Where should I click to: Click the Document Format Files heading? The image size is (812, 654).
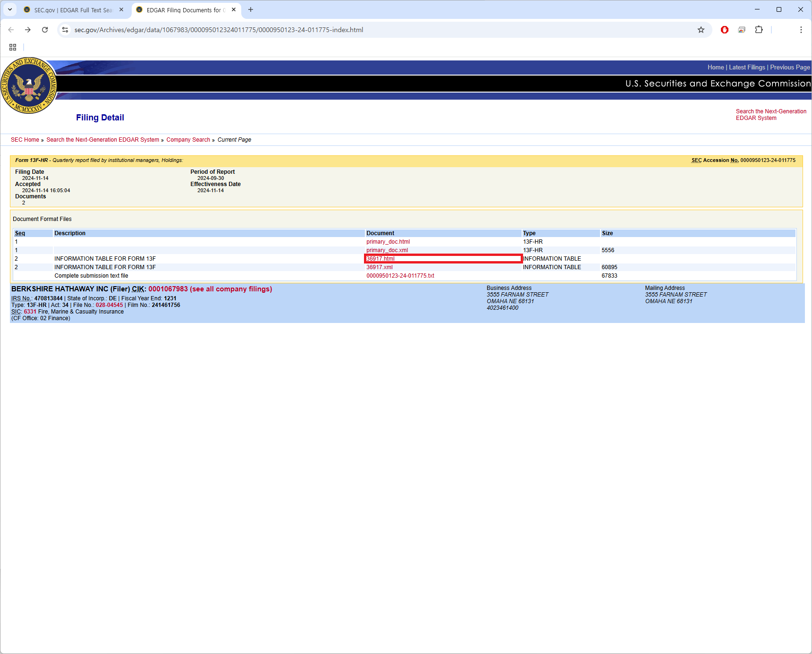pyautogui.click(x=42, y=219)
